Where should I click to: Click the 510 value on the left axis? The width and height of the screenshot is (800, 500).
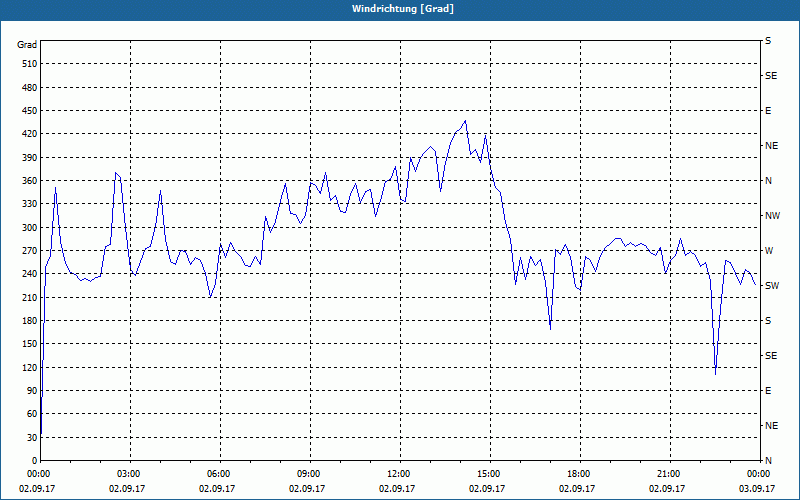tap(30, 64)
